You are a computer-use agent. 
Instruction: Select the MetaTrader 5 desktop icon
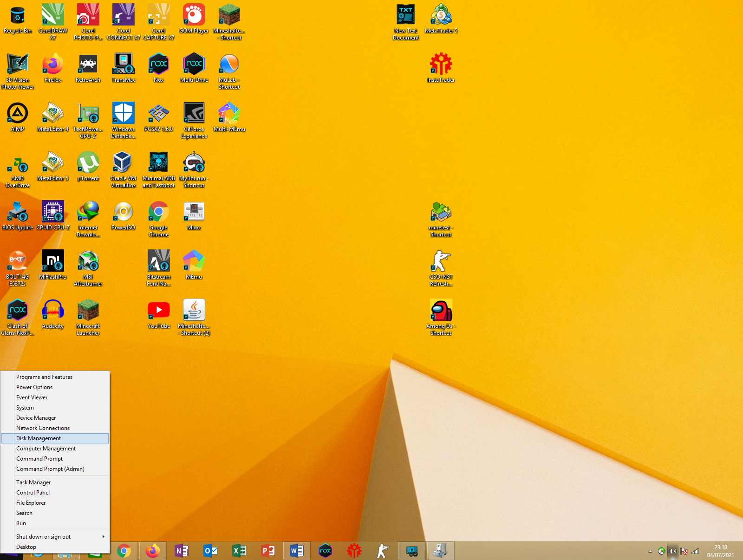coord(441,19)
